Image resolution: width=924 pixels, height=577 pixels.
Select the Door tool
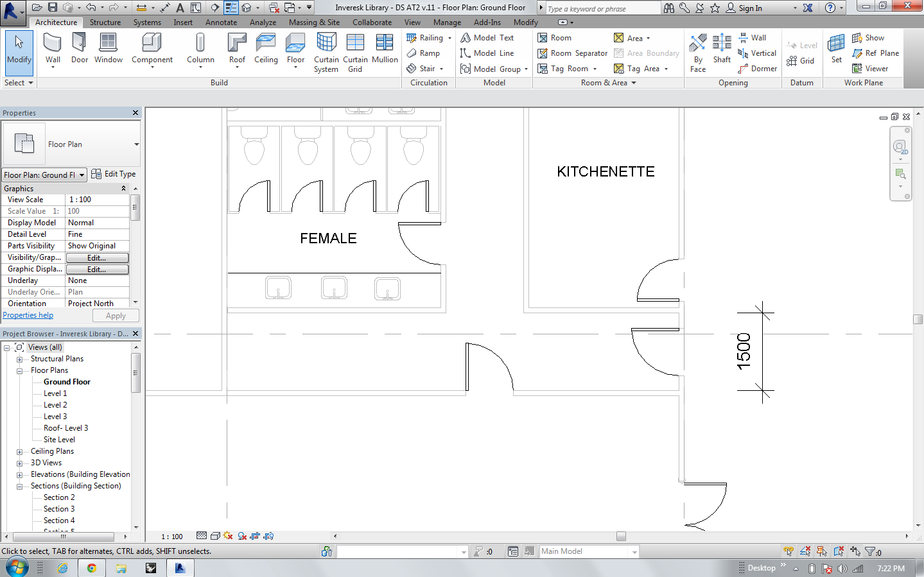pos(80,49)
